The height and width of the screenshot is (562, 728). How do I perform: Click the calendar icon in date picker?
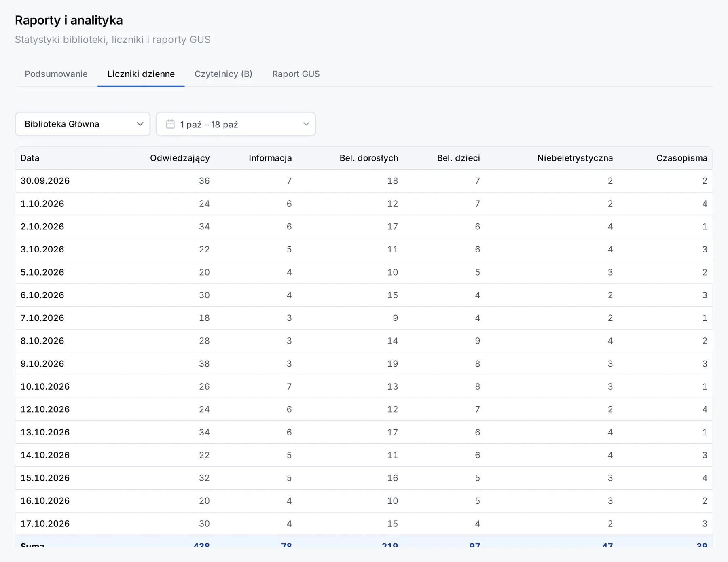170,124
